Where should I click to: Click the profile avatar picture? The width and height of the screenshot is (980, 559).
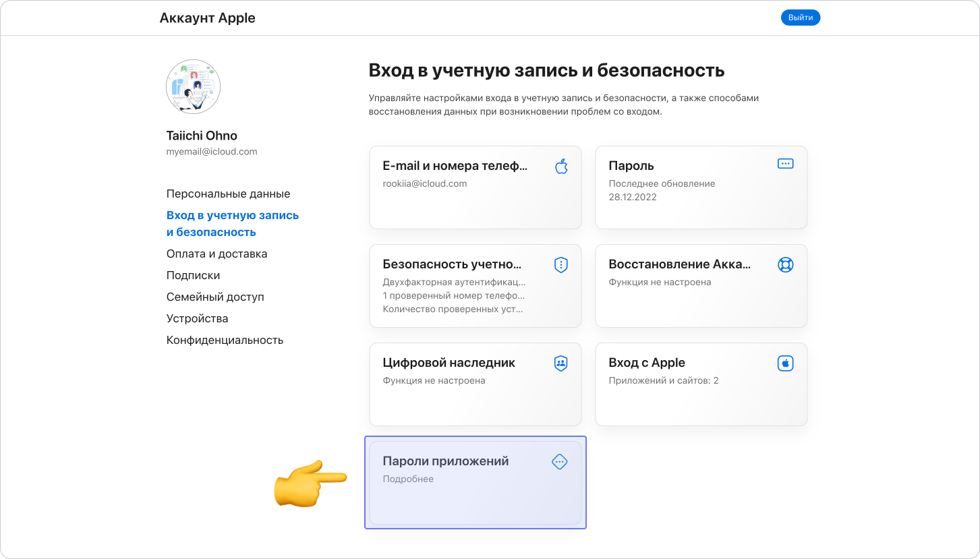coord(193,86)
